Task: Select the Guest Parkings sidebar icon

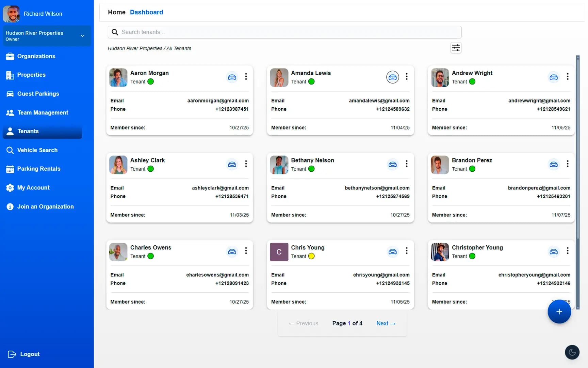Action: 10,94
